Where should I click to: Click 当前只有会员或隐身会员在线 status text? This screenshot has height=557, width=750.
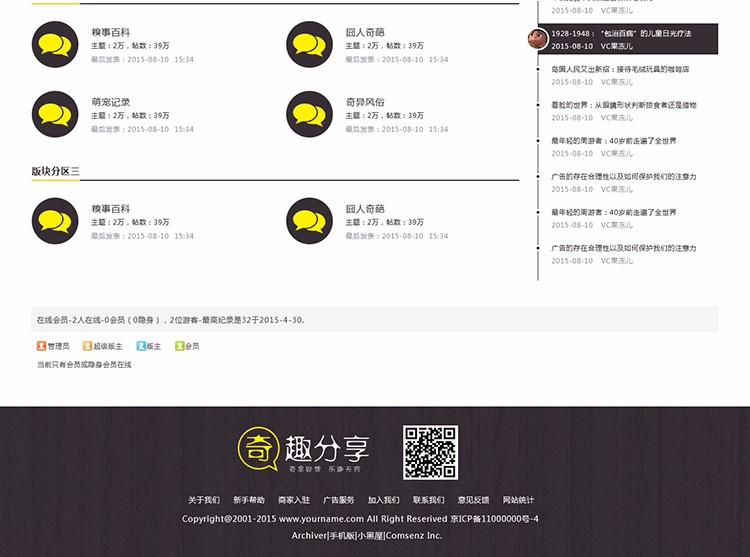[84, 364]
